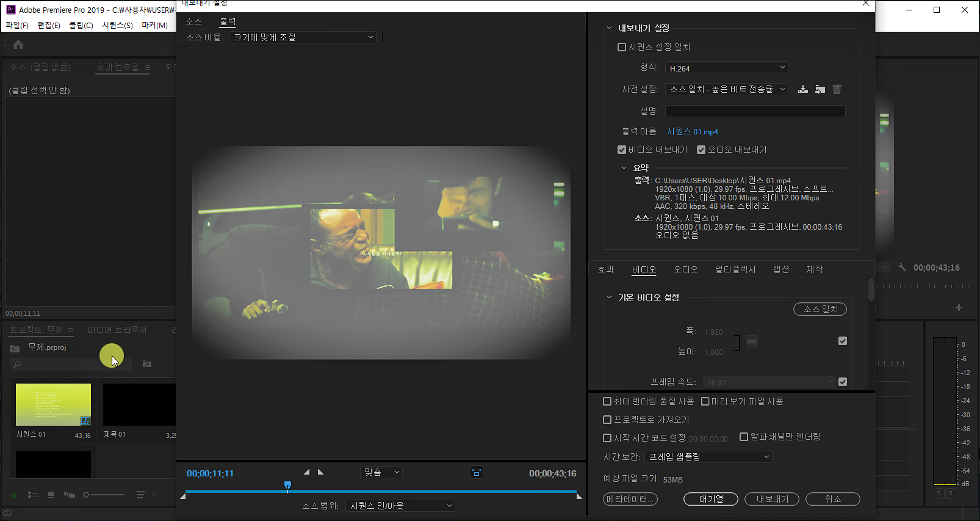The height and width of the screenshot is (521, 980).
Task: Open 프로젝트: 무제 panel menu icon
Action: click(x=71, y=330)
